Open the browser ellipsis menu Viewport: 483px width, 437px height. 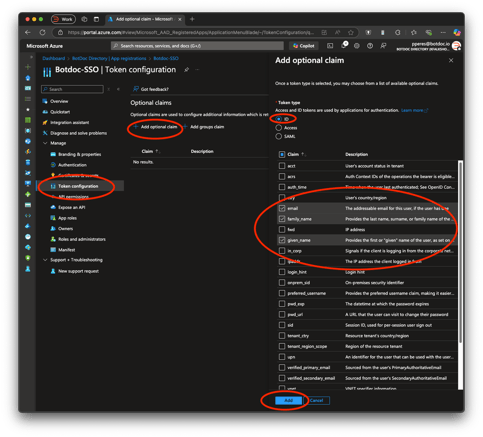(443, 32)
